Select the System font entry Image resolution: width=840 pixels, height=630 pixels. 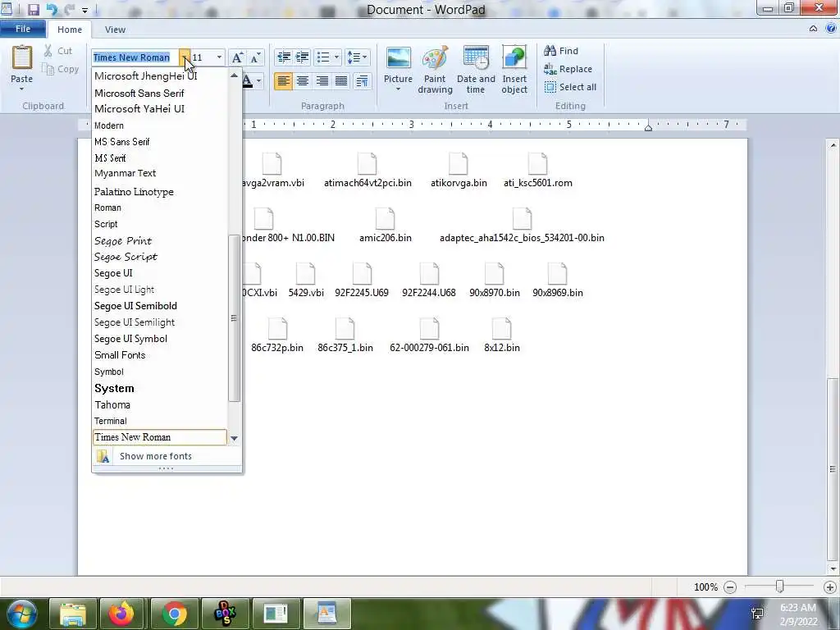tap(160, 388)
